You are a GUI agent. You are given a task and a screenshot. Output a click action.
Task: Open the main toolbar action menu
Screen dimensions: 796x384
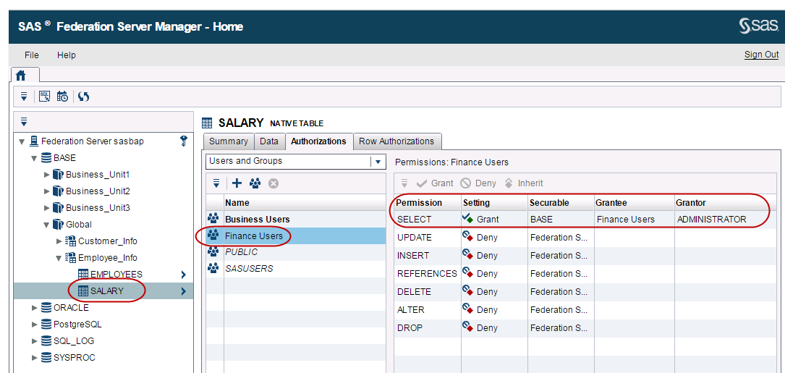pos(24,96)
